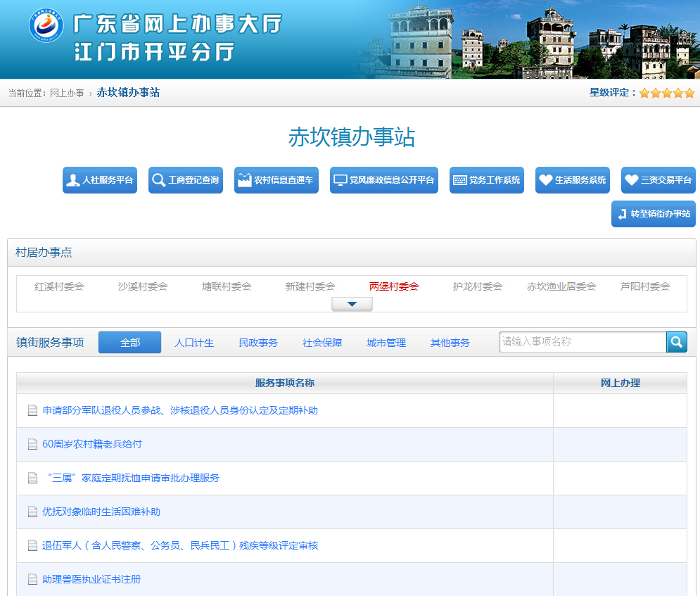Image resolution: width=700 pixels, height=596 pixels.
Task: Open 党风廉政信息公开平台 monitor icon button
Action: [341, 180]
